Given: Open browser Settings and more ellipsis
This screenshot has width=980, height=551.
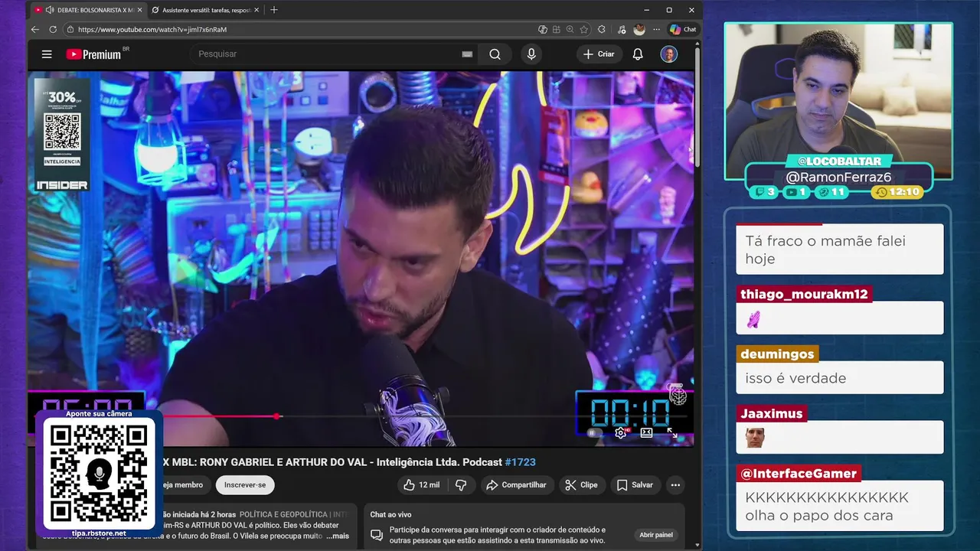Looking at the screenshot, I should click(656, 29).
